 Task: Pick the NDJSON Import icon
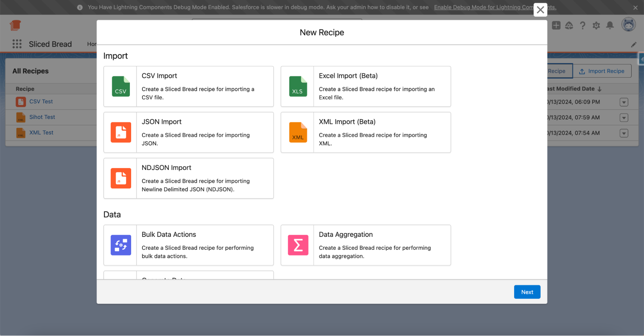[120, 178]
